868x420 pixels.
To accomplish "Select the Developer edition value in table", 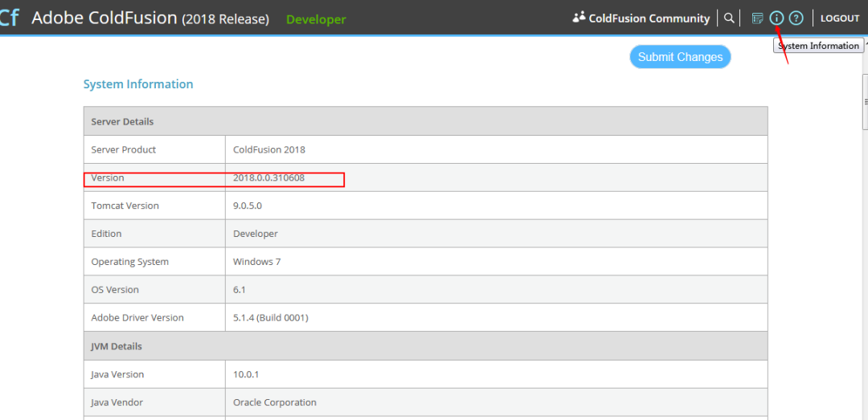I will pos(256,234).
